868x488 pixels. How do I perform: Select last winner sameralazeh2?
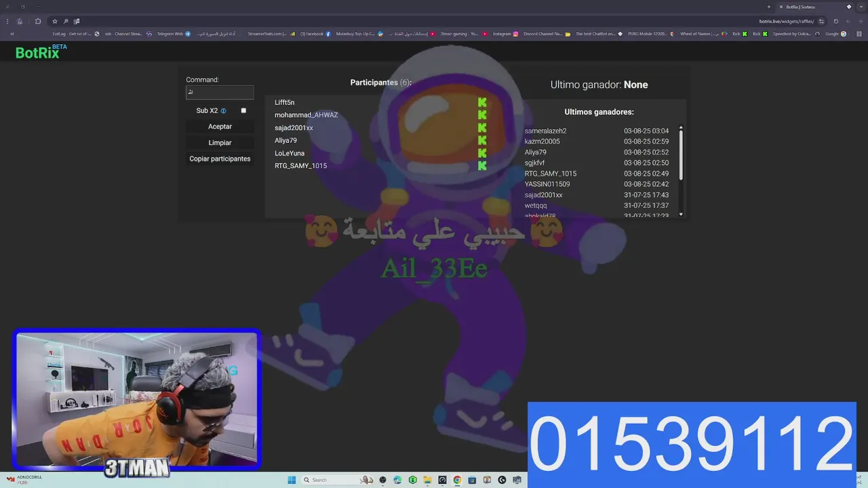(x=545, y=131)
